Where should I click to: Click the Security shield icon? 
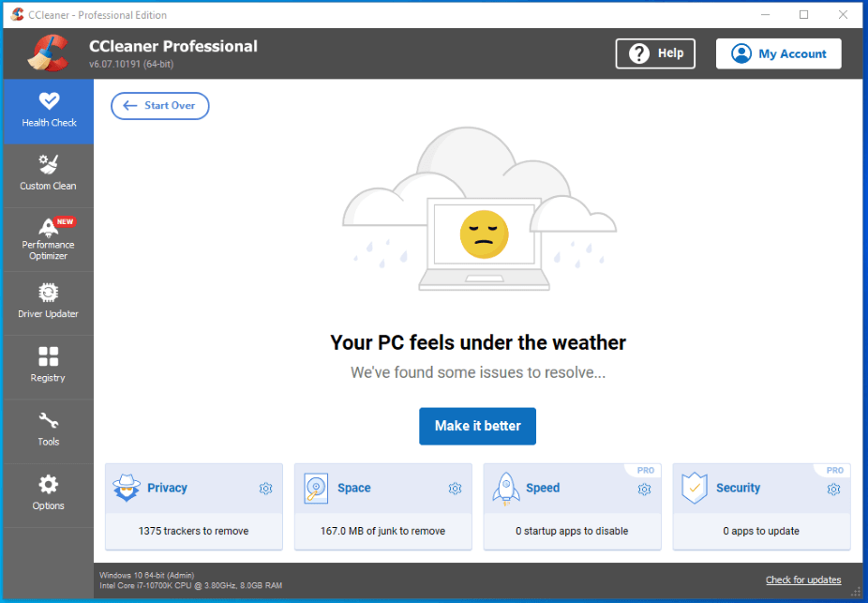[x=695, y=488]
